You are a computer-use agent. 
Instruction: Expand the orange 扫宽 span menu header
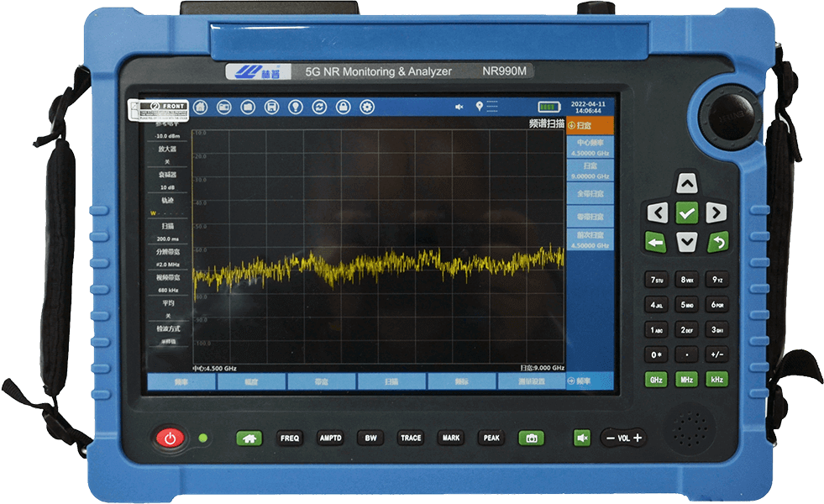(590, 125)
